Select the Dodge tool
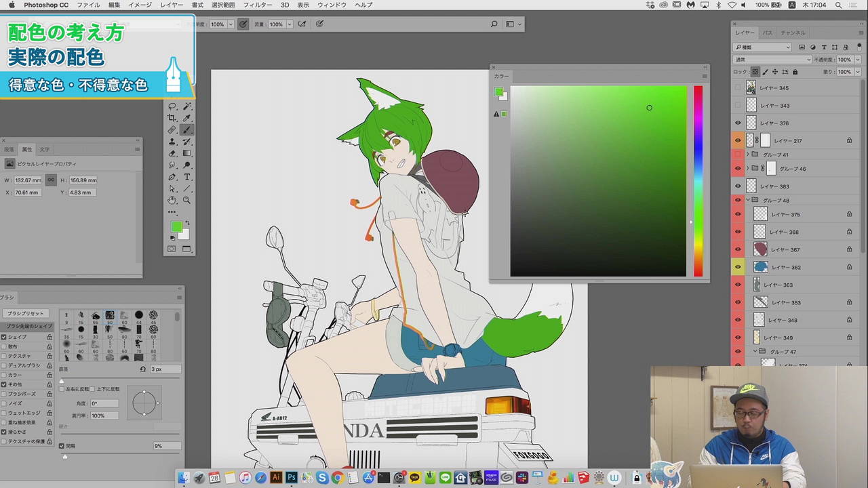868x488 pixels. 187,165
